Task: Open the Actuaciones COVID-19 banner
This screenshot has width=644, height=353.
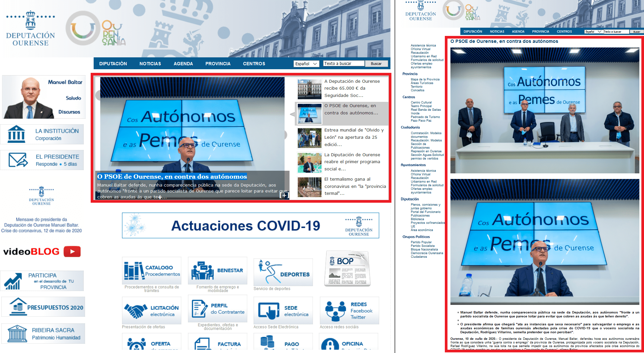Action: pos(250,225)
